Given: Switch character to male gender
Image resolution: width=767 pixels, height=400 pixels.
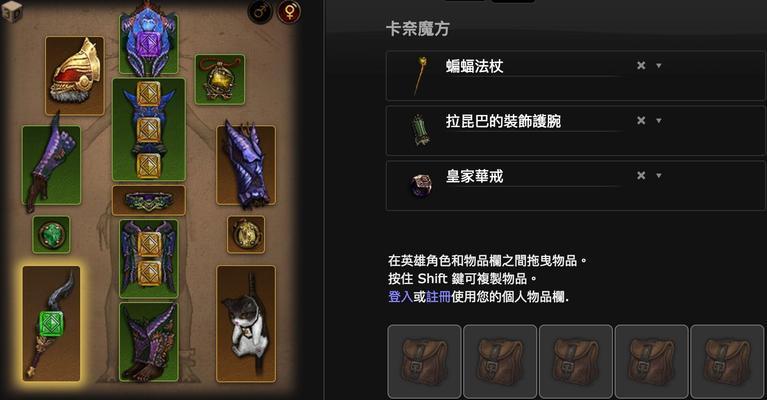Looking at the screenshot, I should click(260, 12).
